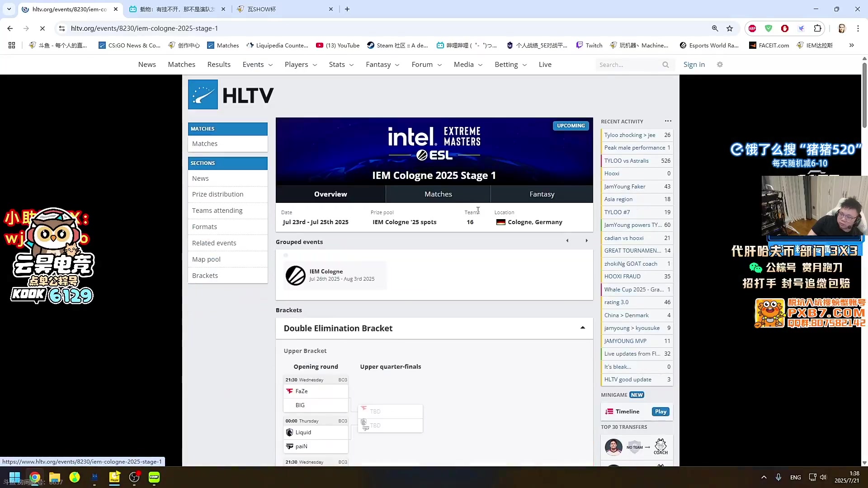Viewport: 868px width, 488px height.
Task: Open the Chrome profile avatar
Action: click(x=842, y=28)
